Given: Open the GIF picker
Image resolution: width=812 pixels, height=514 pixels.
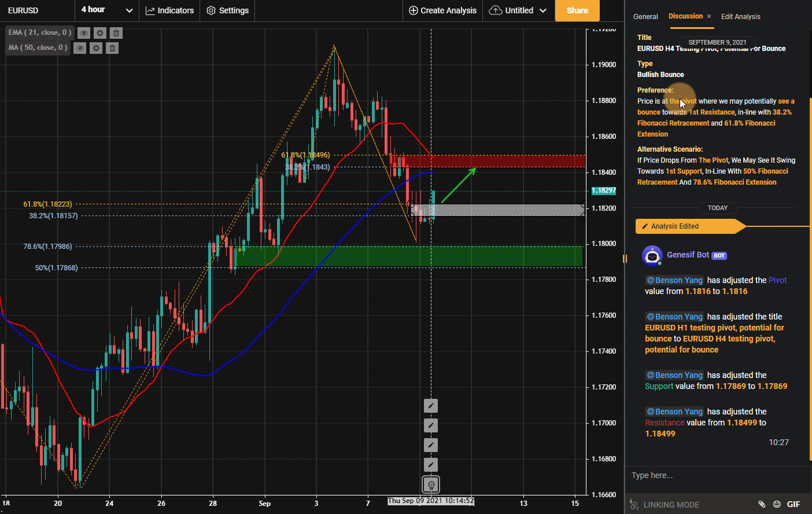Looking at the screenshot, I should 793,504.
